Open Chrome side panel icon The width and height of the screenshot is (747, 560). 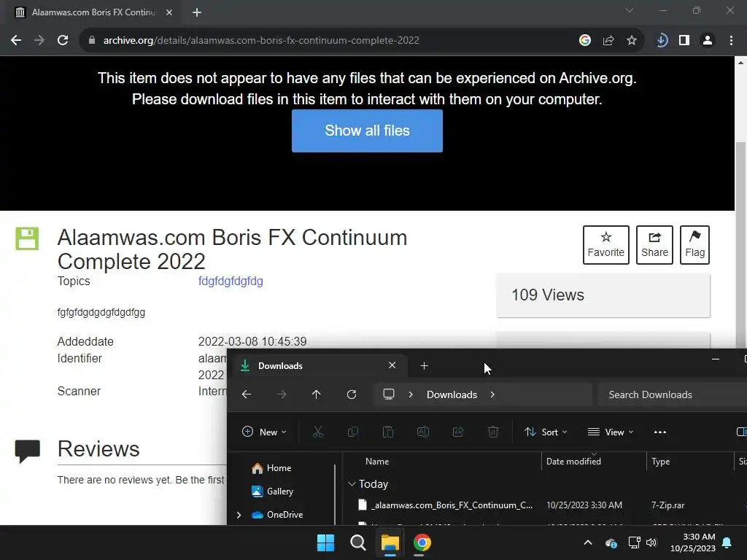(684, 41)
